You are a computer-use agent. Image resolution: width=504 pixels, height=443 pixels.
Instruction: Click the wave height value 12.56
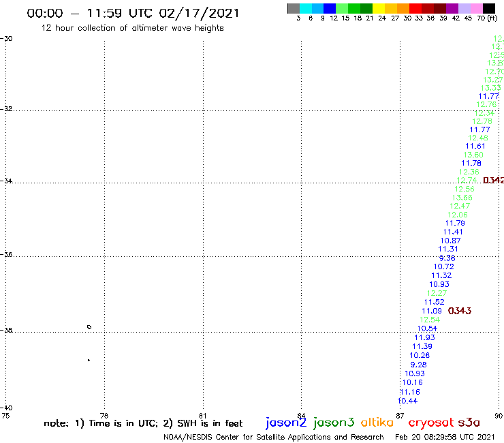click(x=464, y=189)
